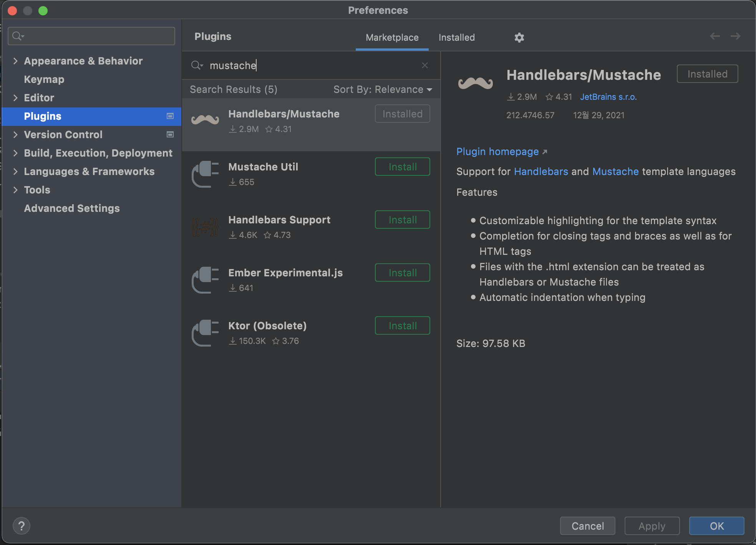Clear the mustache search with X

coord(424,65)
